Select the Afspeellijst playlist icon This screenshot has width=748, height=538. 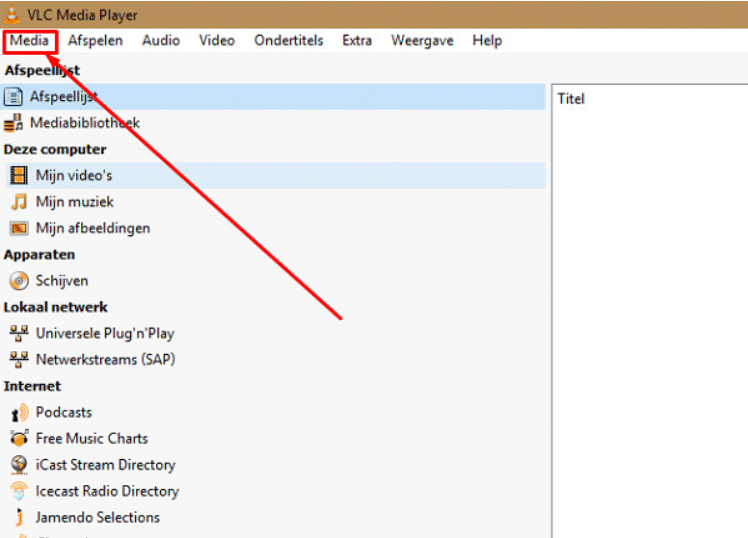pos(13,97)
